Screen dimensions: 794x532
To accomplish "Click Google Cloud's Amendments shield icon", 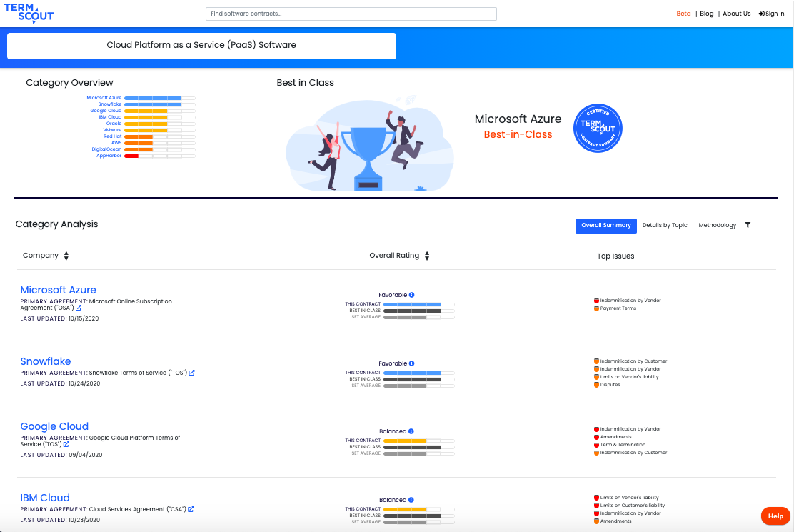I will click(x=596, y=437).
